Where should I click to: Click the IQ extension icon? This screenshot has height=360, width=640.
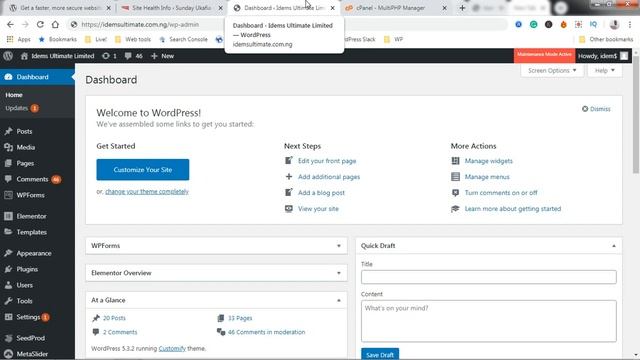coord(593,24)
